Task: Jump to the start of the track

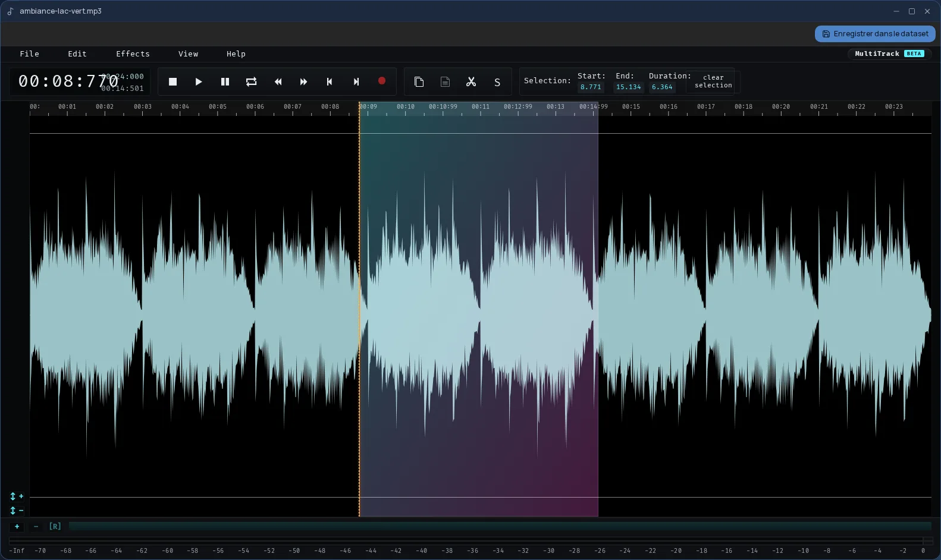Action: (330, 81)
